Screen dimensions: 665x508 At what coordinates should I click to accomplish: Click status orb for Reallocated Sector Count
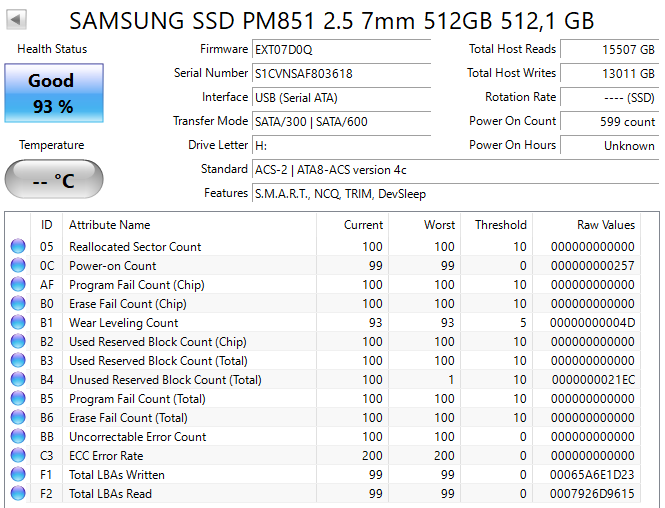[x=18, y=246]
